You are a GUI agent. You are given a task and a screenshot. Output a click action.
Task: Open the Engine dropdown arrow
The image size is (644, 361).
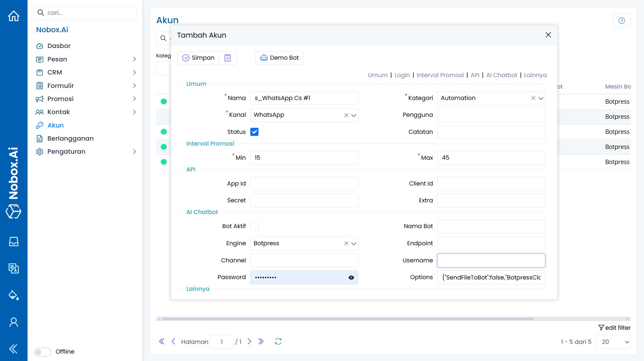click(354, 244)
